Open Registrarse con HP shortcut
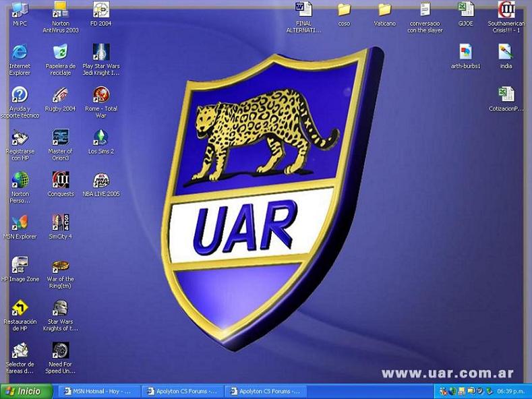 (x=20, y=145)
